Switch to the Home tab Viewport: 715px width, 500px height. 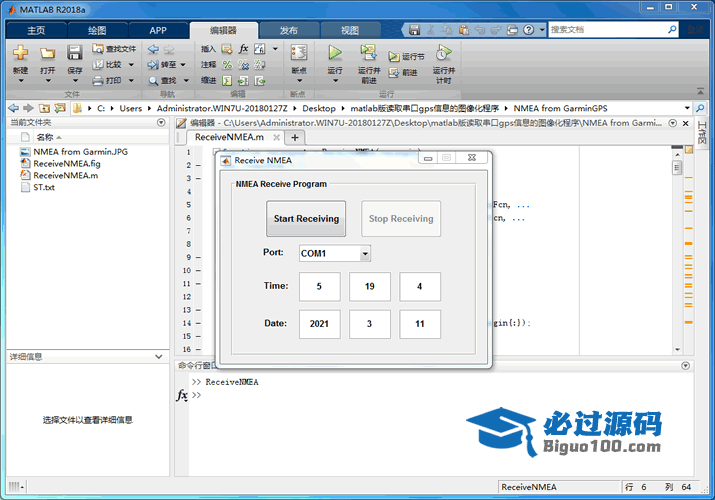coord(36,31)
